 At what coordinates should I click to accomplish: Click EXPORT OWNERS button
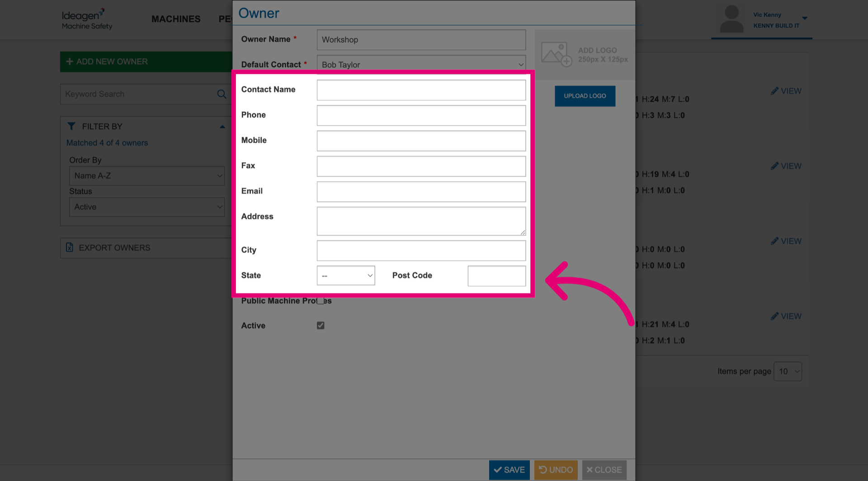pos(146,248)
